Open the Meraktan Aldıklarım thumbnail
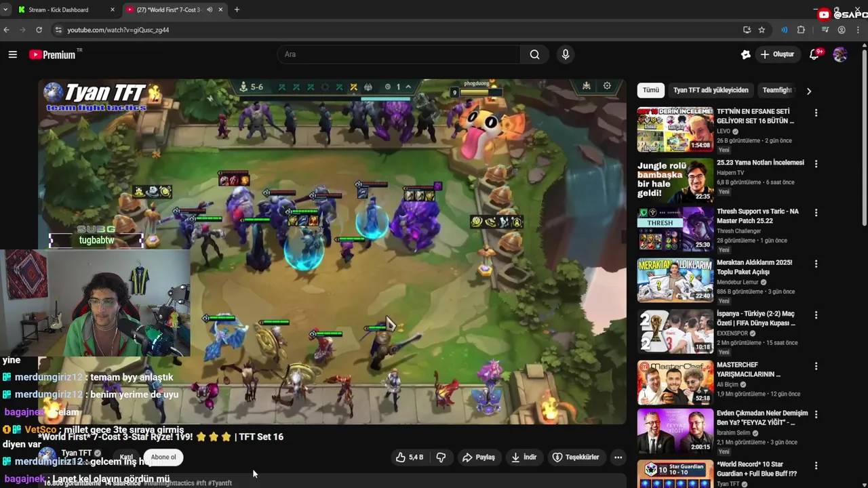The width and height of the screenshot is (868, 488). (675, 280)
